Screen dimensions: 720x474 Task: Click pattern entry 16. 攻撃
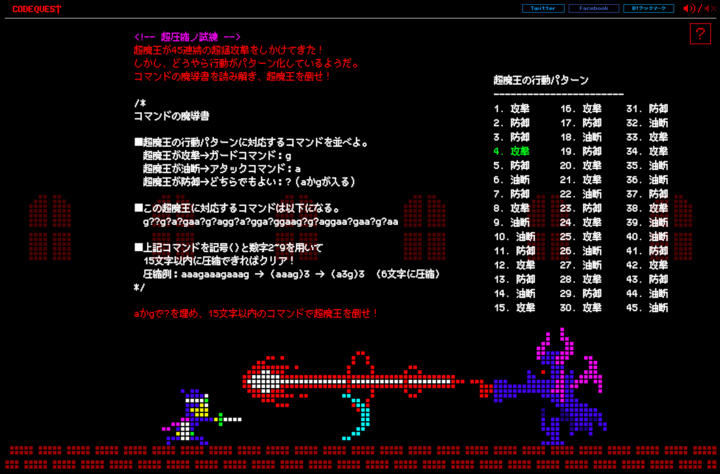(x=580, y=109)
